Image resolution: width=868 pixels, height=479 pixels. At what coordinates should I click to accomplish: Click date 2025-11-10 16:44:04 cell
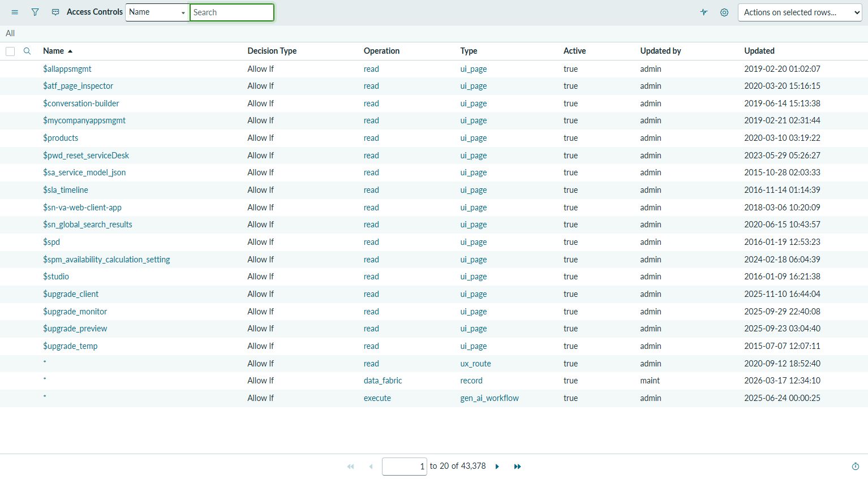pyautogui.click(x=782, y=294)
